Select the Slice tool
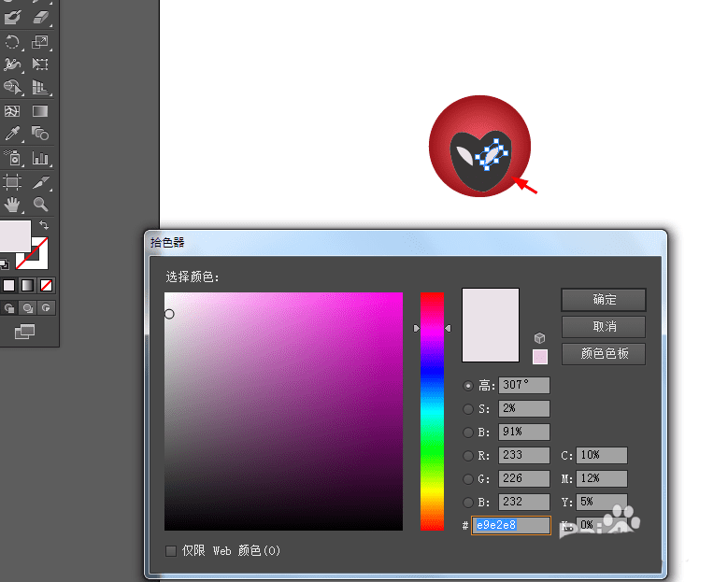The width and height of the screenshot is (728, 582). (40, 182)
